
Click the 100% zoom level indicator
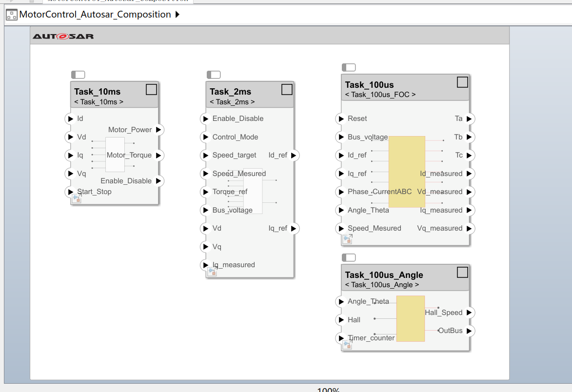pyautogui.click(x=329, y=389)
